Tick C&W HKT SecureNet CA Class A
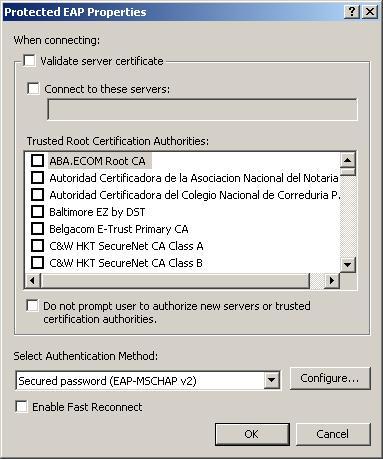 (x=37, y=245)
